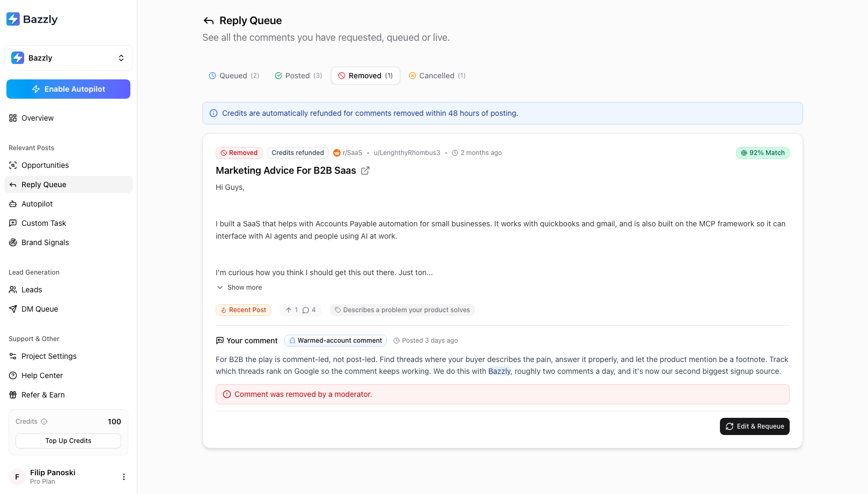Click the red Removed status badge

(239, 153)
